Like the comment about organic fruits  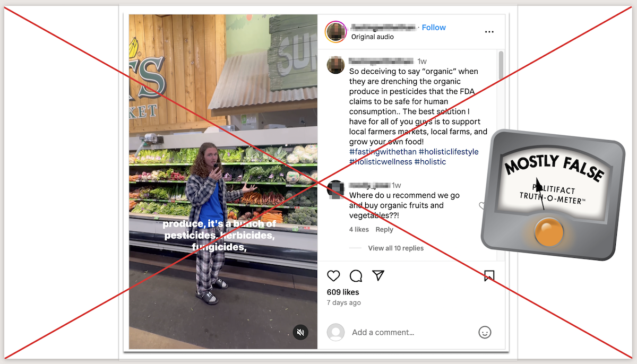482,205
